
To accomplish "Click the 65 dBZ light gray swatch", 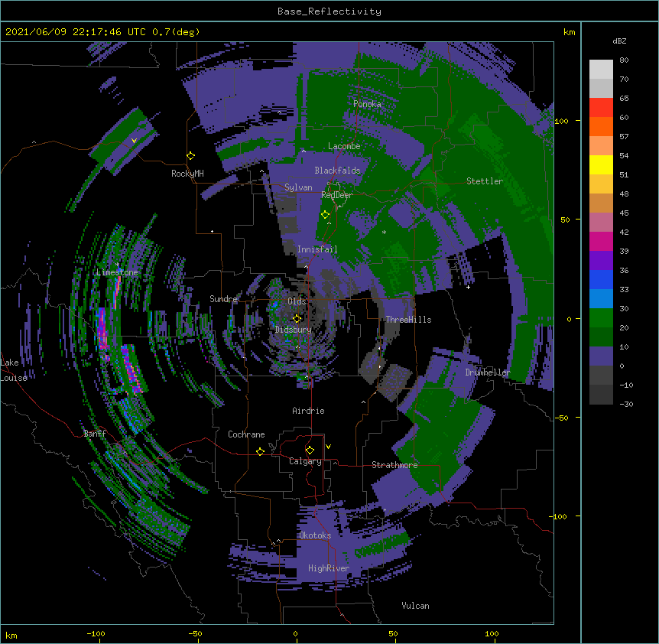I will coord(601,88).
